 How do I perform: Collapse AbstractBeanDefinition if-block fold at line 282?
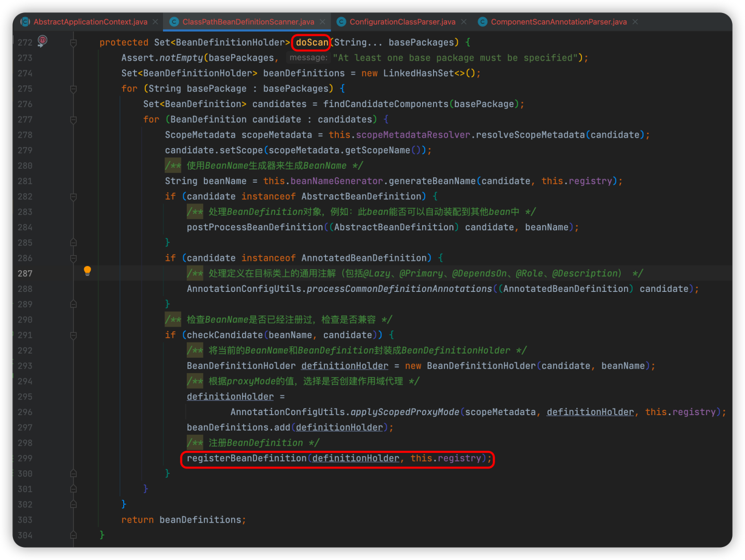tap(73, 197)
